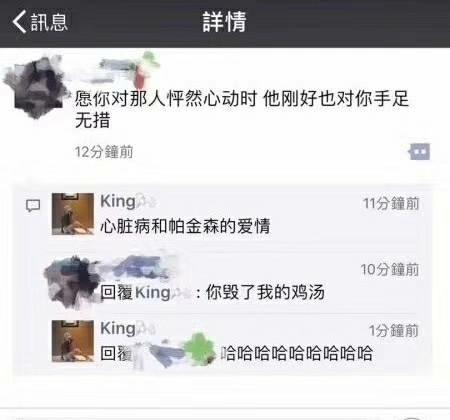This screenshot has width=450, height=420.
Task: Go back to 訊息 via back arrow
Action: (x=19, y=22)
